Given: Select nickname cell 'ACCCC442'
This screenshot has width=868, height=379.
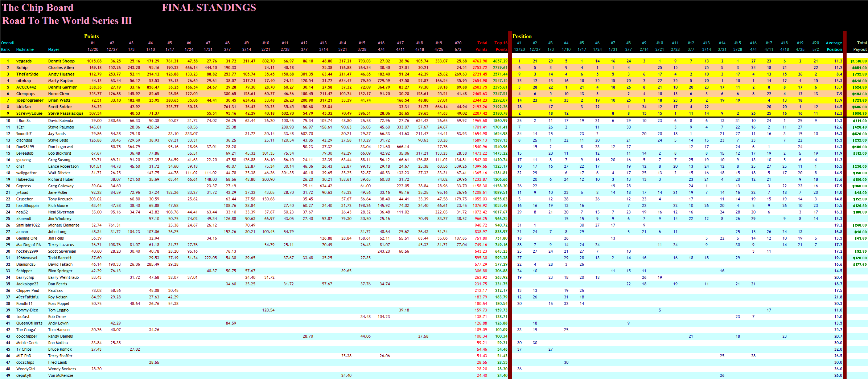Looking at the screenshot, I should tap(26, 87).
